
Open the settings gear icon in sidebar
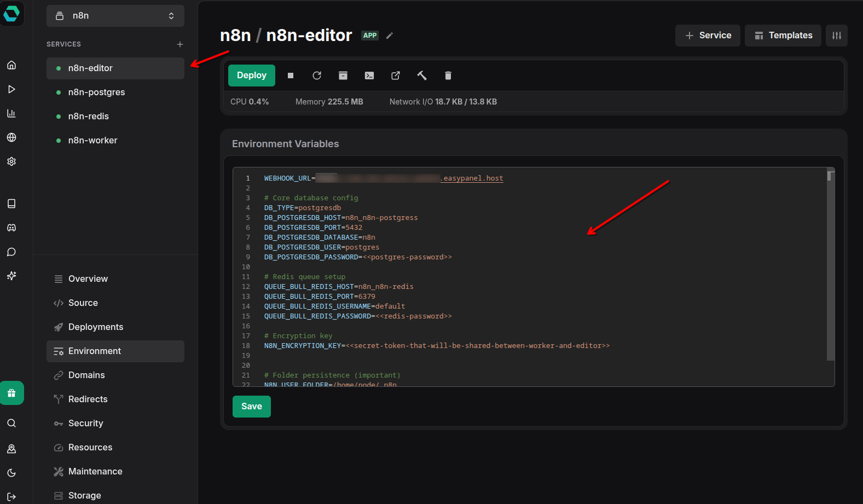click(x=11, y=161)
